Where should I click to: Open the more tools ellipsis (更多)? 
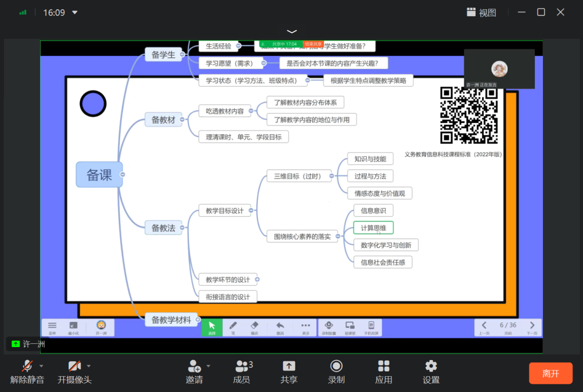pos(306,327)
